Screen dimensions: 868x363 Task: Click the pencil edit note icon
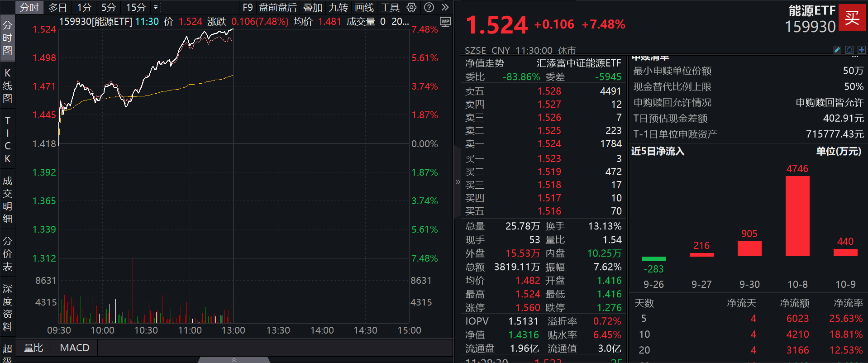coord(837,50)
